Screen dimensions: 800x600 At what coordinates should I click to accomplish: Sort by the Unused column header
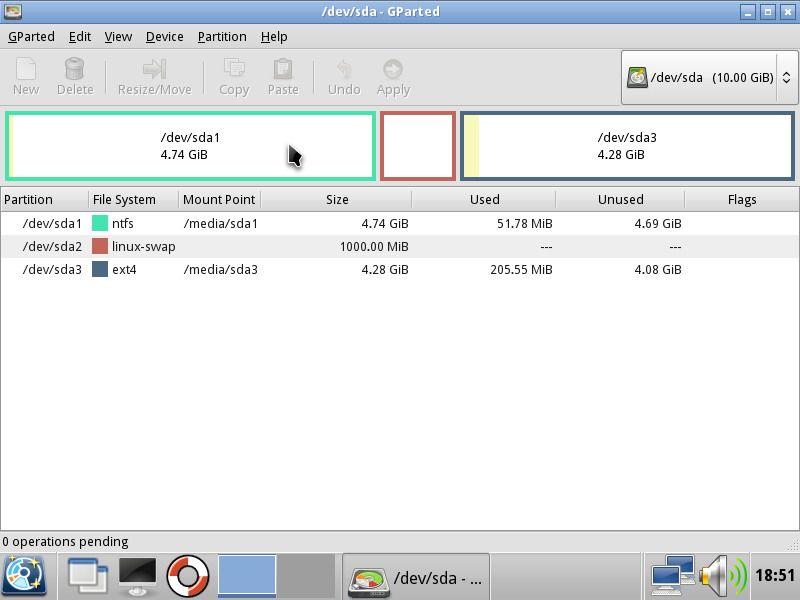pyautogui.click(x=620, y=199)
